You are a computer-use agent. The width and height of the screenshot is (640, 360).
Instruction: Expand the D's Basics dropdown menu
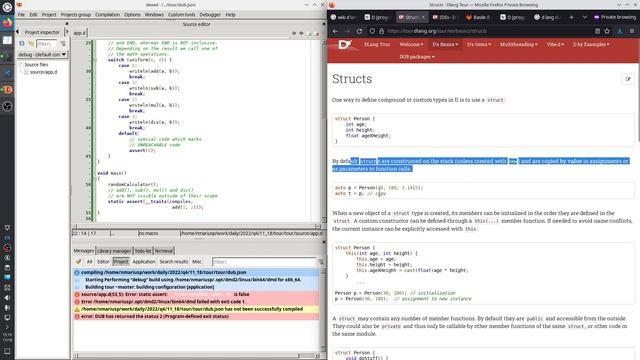(x=445, y=44)
